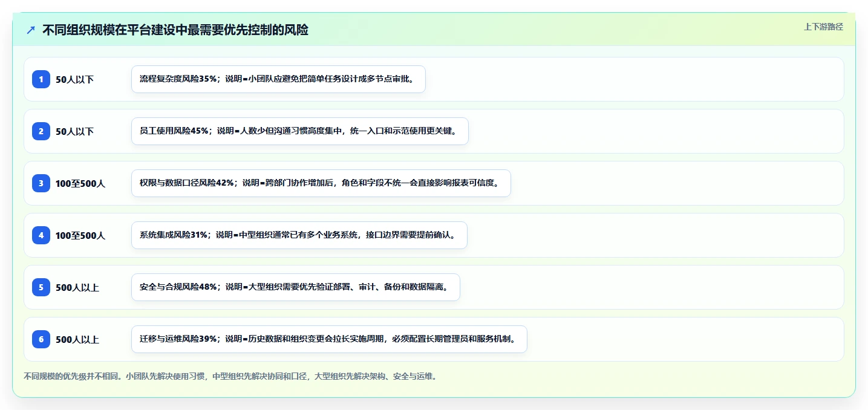Screen dimensions: 868x410
Task: Click 50人以下 label in row 2
Action: [74, 131]
